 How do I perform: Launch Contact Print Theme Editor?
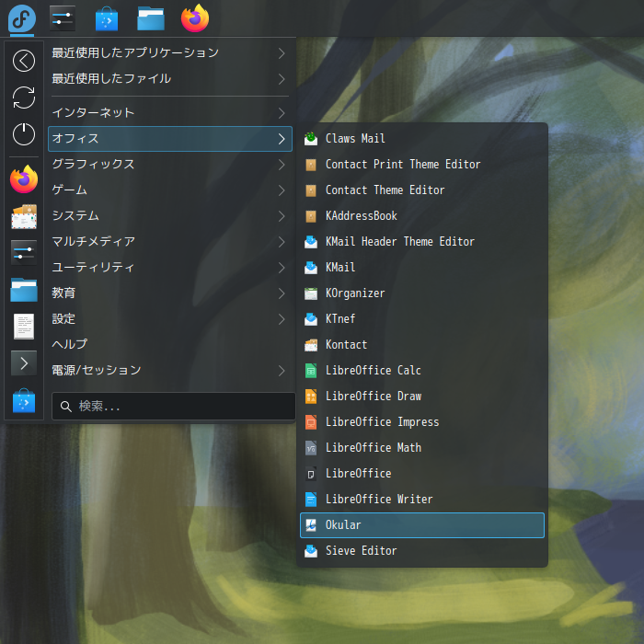click(422, 165)
